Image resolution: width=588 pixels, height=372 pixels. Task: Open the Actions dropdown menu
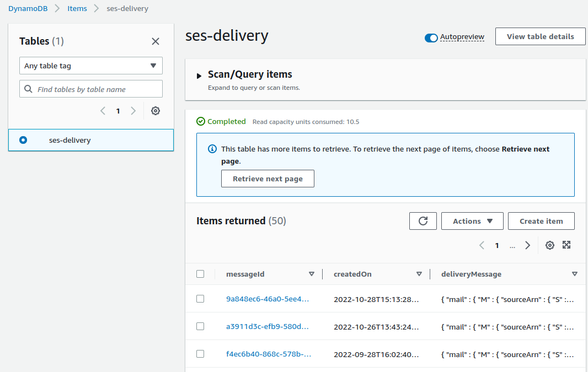click(x=472, y=221)
